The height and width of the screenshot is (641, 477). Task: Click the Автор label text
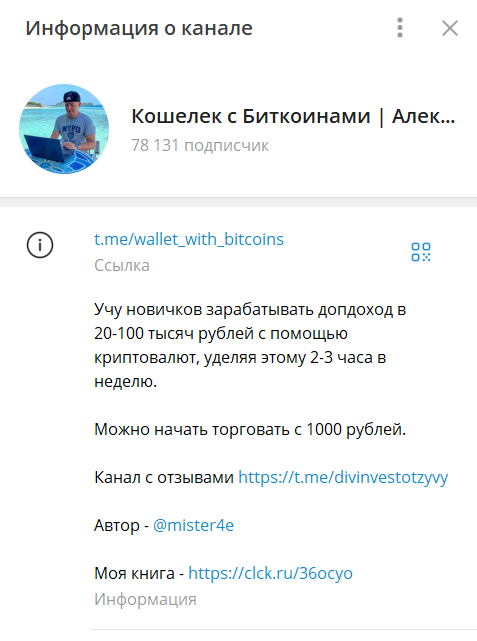(116, 525)
